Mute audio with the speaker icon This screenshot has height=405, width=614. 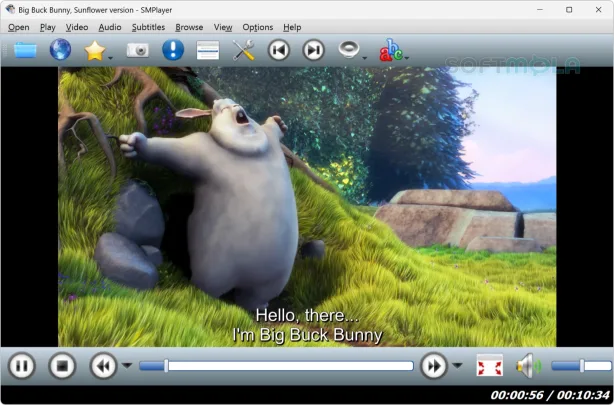(x=529, y=366)
